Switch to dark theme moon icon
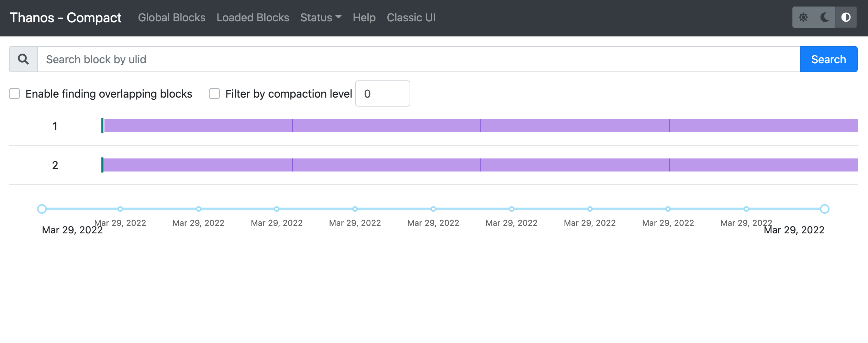The height and width of the screenshot is (343, 868). pyautogui.click(x=825, y=17)
